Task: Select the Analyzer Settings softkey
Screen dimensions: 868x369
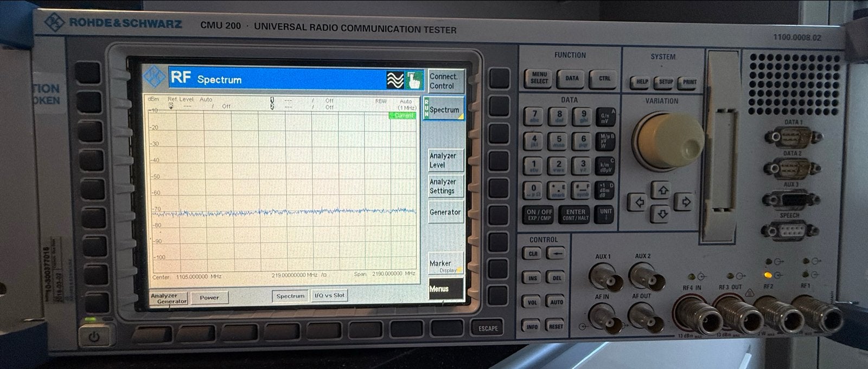Action: tap(445, 186)
